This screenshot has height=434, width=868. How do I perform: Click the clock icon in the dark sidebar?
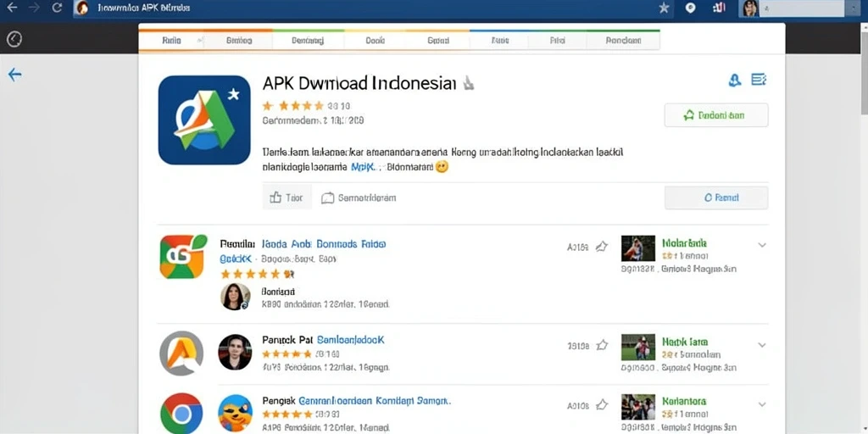click(14, 39)
